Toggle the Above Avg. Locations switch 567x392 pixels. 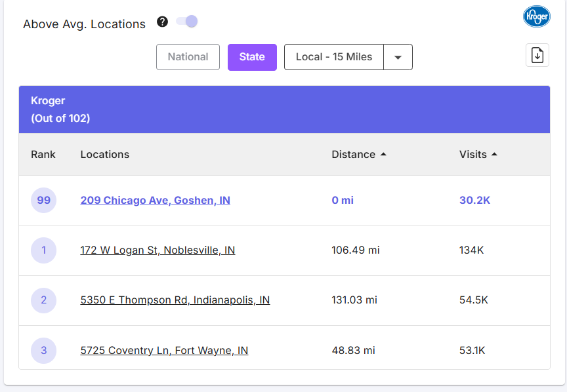[187, 22]
